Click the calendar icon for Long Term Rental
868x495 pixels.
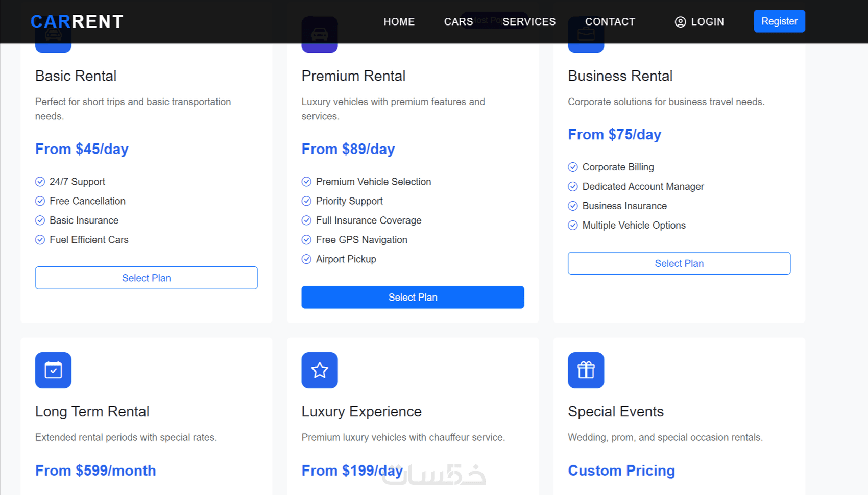tap(53, 370)
